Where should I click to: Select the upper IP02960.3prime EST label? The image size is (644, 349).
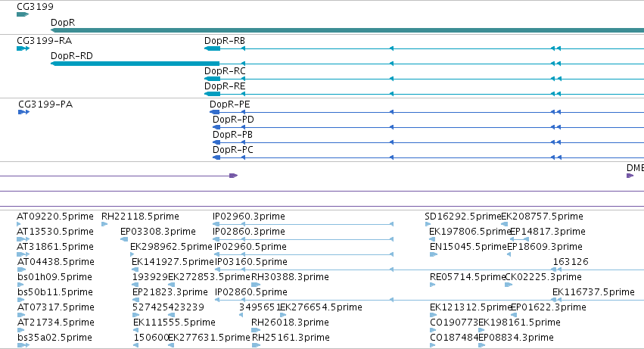tap(248, 217)
